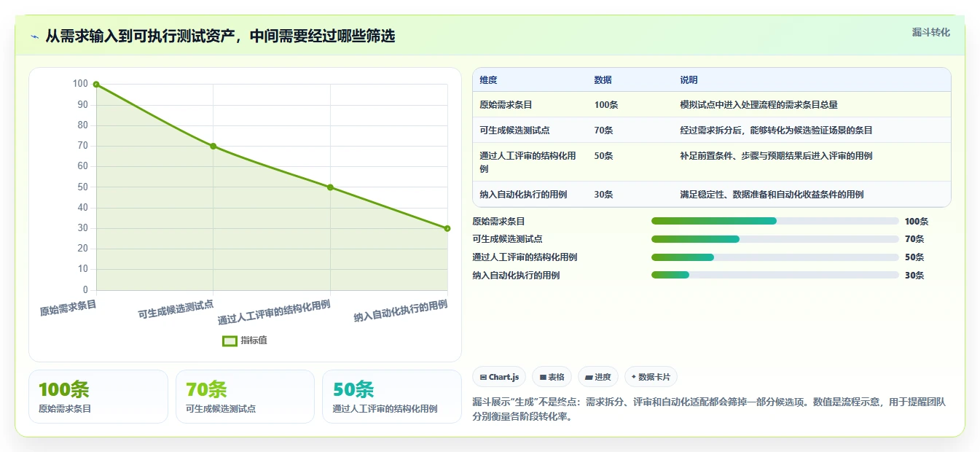Click the description starting 满足稳定性
The image size is (980, 452).
pyautogui.click(x=772, y=194)
